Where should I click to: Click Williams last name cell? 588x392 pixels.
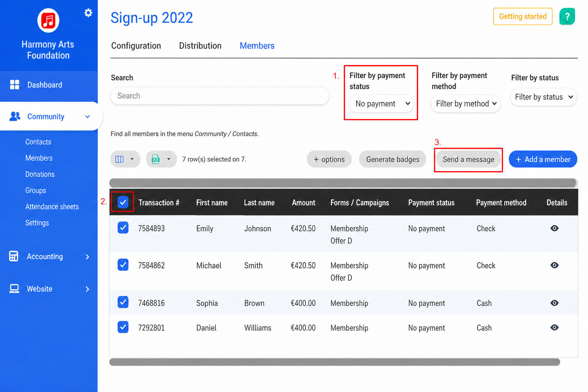pos(258,328)
